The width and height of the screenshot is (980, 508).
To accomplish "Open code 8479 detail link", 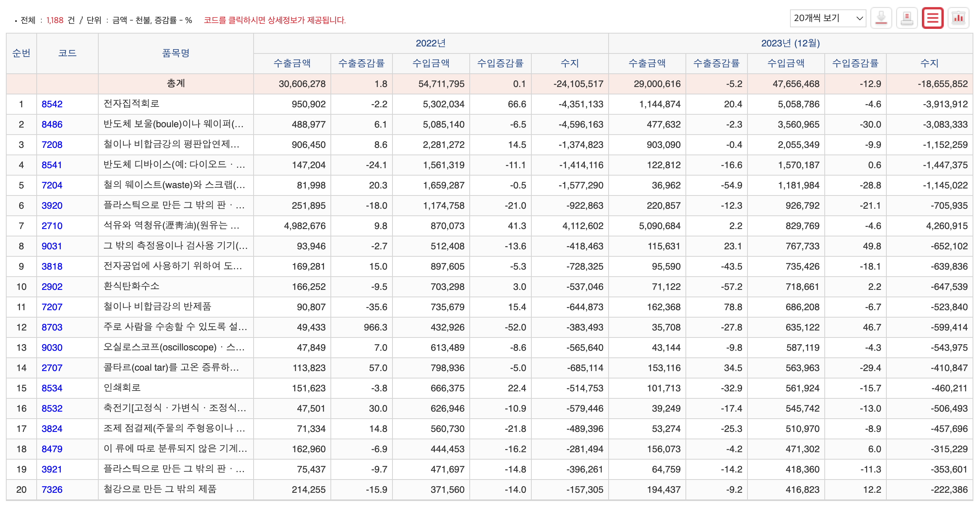I will coord(52,449).
